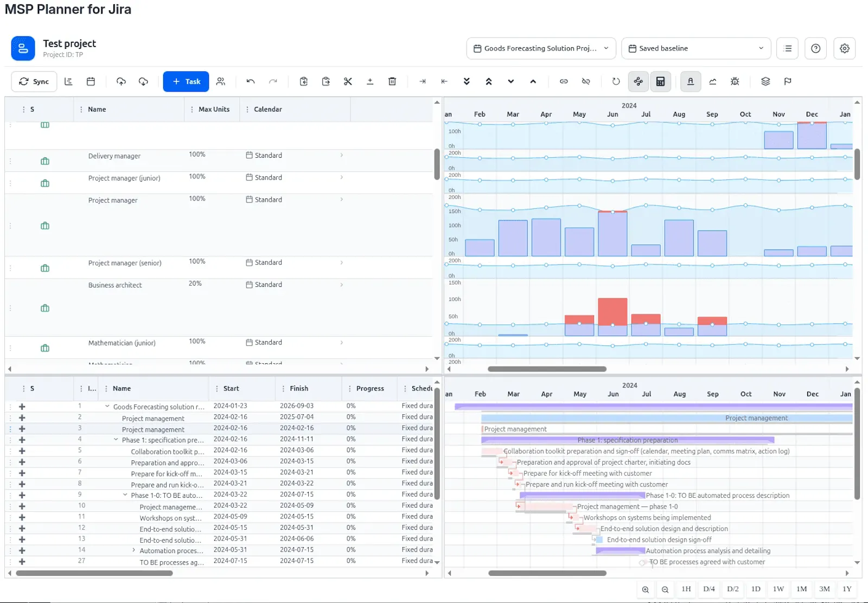The height and width of the screenshot is (603, 868).
Task: Expand the Business architect calendar chevron
Action: pos(341,284)
